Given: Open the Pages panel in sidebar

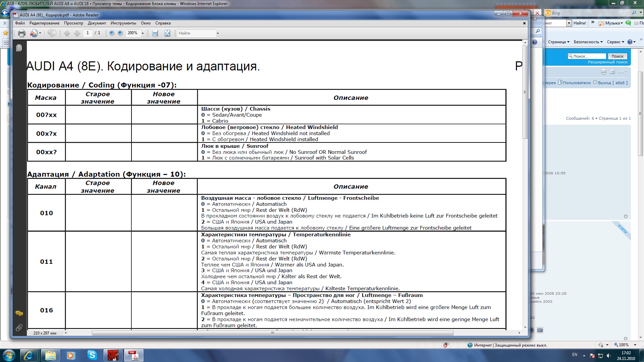Looking at the screenshot, I should (19, 48).
